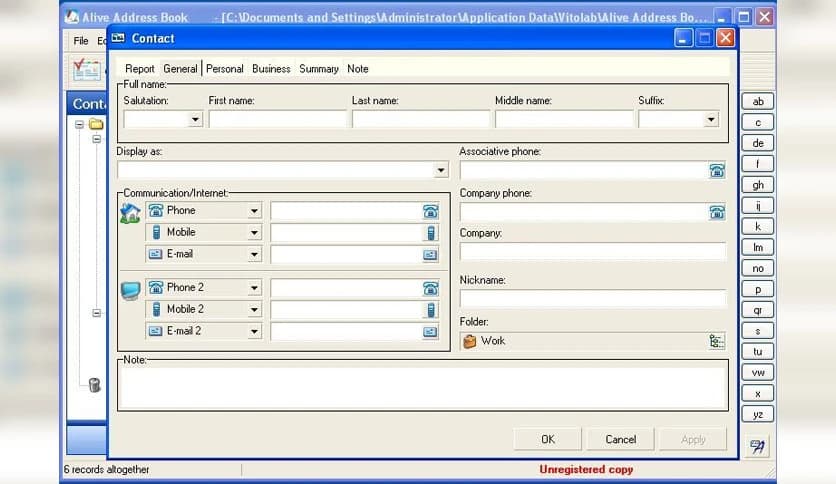Viewport: 836px width, 484px height.
Task: Click the dial icon beside Company phone
Action: (717, 212)
